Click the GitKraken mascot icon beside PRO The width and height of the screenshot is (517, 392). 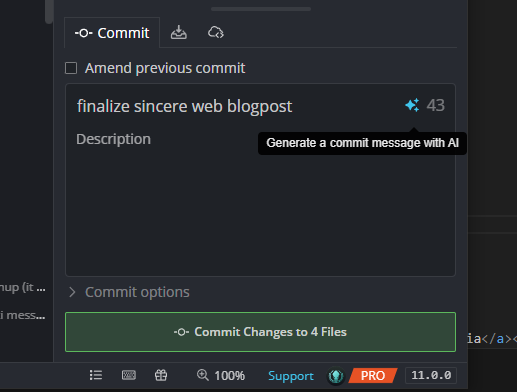click(336, 376)
